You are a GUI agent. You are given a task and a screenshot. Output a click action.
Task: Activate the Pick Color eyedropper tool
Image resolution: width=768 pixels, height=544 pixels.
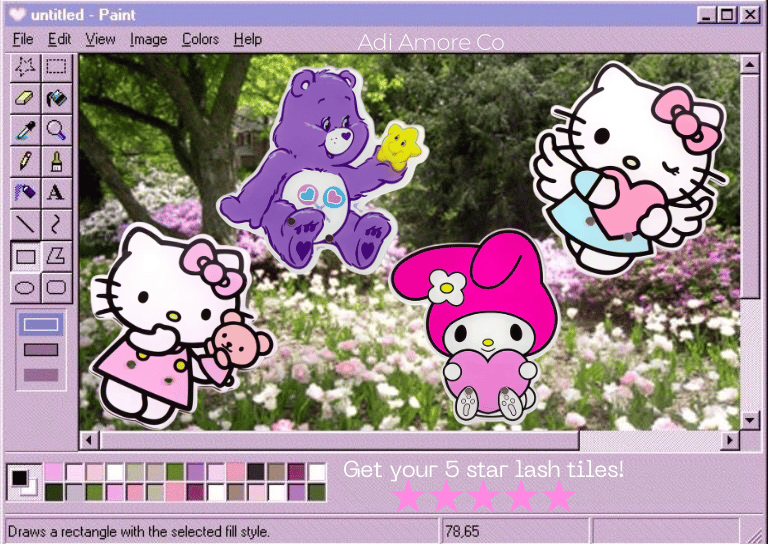pos(26,129)
